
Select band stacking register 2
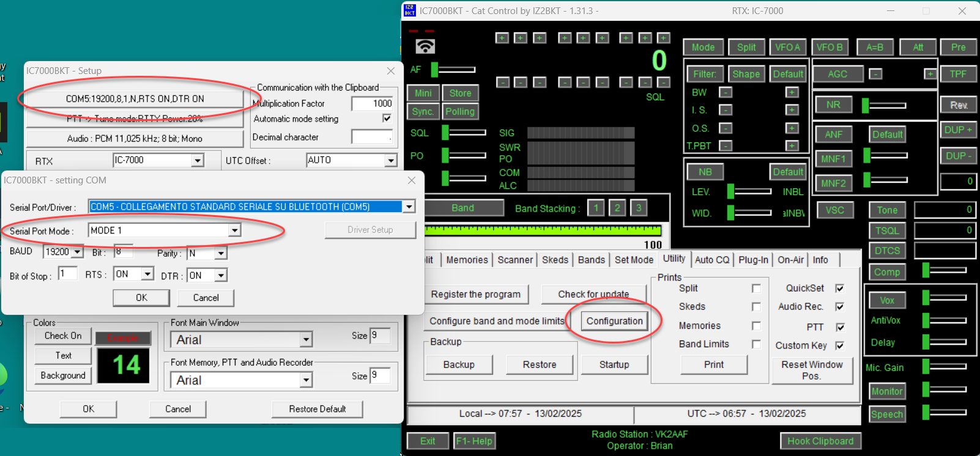point(617,208)
